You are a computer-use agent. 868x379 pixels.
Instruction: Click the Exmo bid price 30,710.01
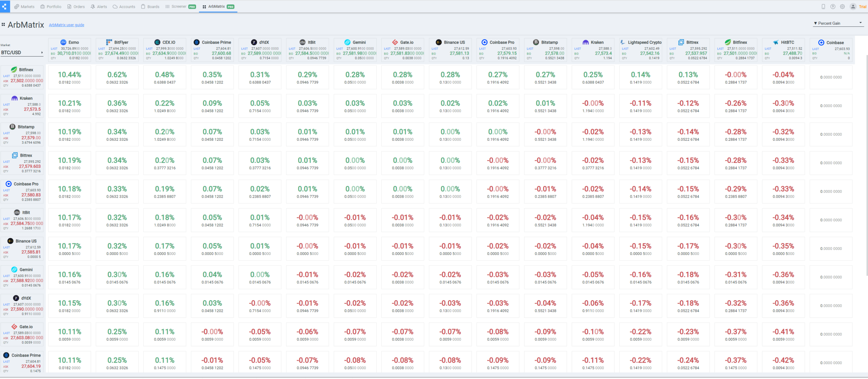point(74,53)
